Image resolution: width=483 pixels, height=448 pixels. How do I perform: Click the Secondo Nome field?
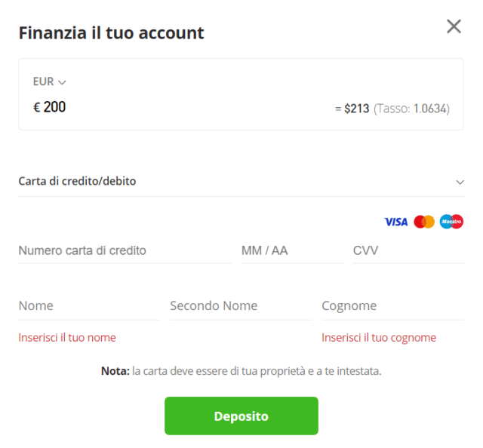(x=241, y=306)
